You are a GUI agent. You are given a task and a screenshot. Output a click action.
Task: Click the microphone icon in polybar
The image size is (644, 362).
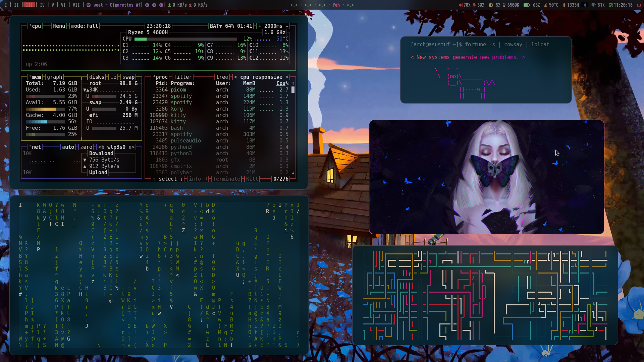(474, 5)
